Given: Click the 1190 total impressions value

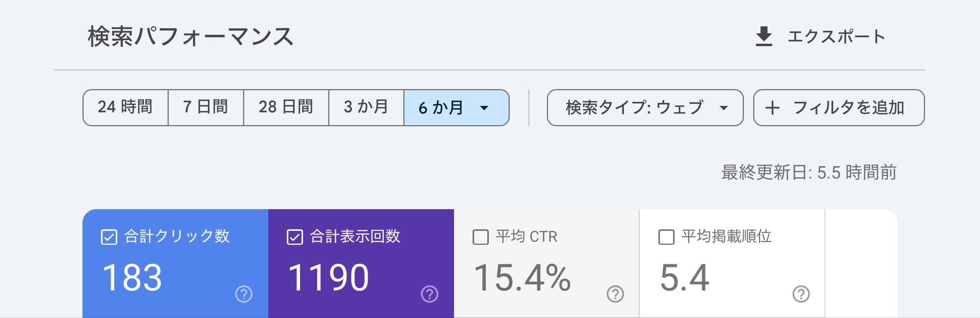Looking at the screenshot, I should [329, 277].
